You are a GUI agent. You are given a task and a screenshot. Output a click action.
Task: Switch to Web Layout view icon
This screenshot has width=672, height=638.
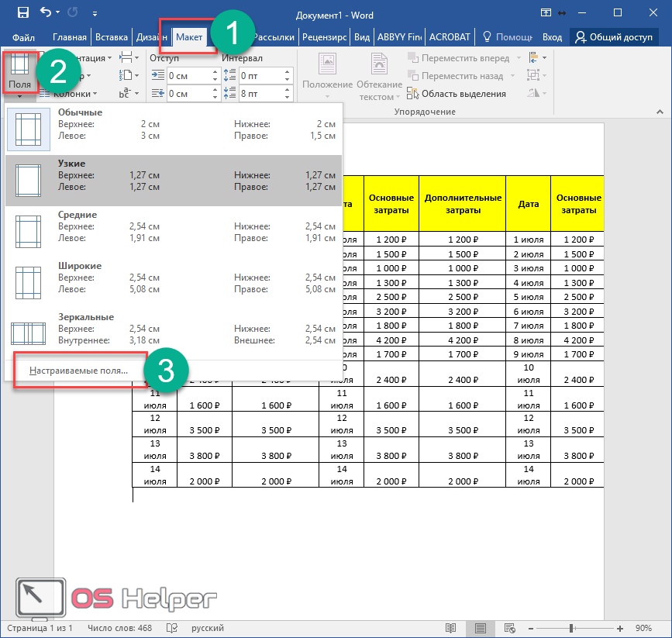510,627
